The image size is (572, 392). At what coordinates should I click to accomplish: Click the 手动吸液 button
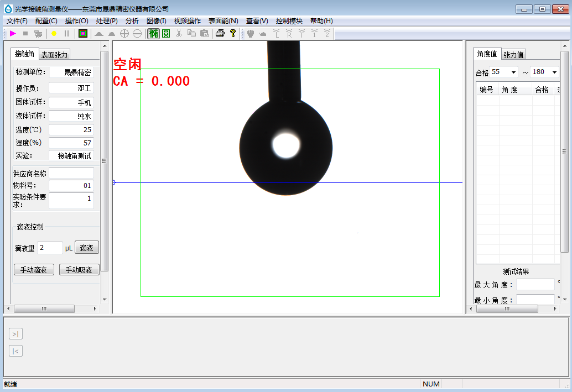79,270
